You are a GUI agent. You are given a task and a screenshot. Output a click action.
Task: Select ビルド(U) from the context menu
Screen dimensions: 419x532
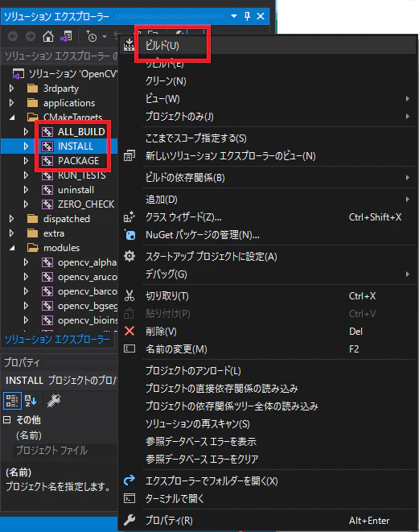pos(268,45)
